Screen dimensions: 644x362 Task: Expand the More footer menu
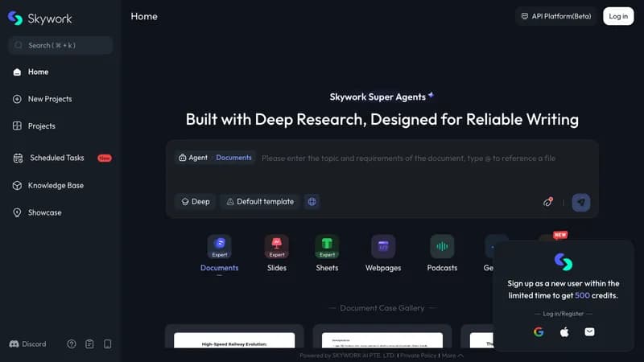coord(452,356)
